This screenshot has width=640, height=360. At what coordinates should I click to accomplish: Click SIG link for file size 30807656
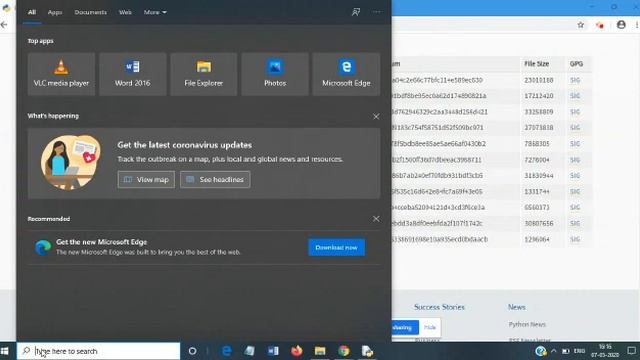tap(575, 223)
